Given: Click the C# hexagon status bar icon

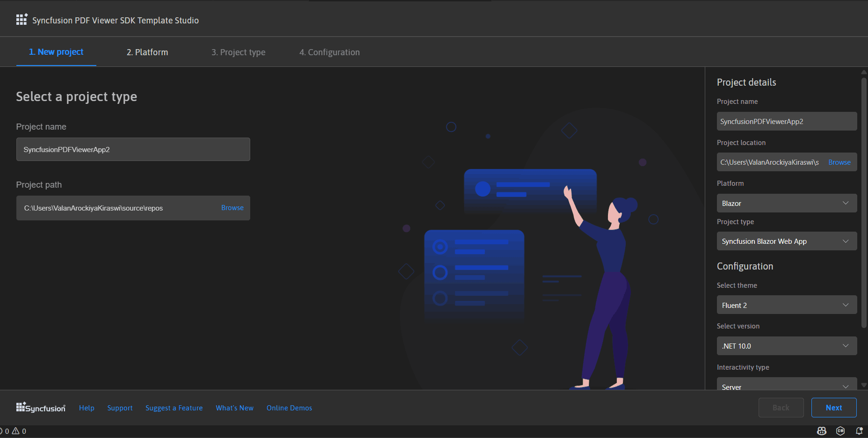Looking at the screenshot, I should 840,431.
